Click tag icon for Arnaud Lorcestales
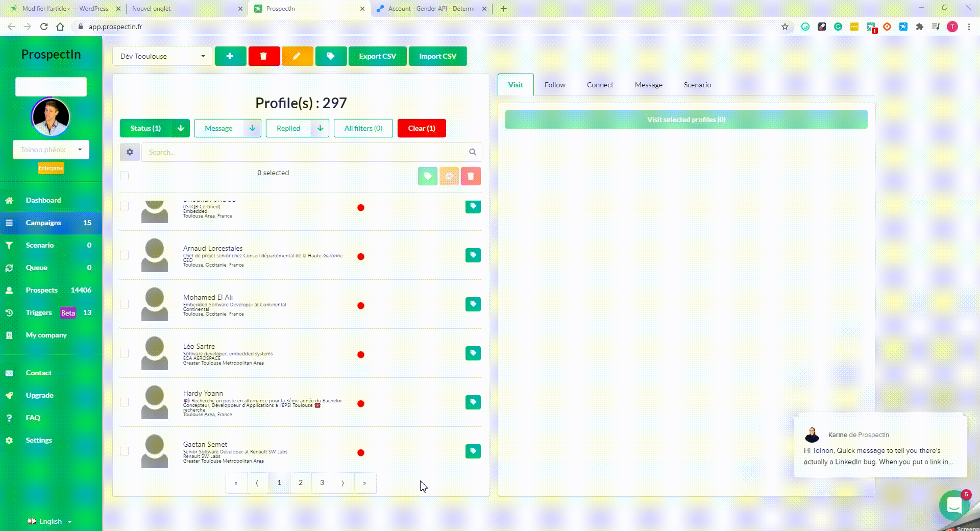The image size is (980, 531). click(473, 255)
